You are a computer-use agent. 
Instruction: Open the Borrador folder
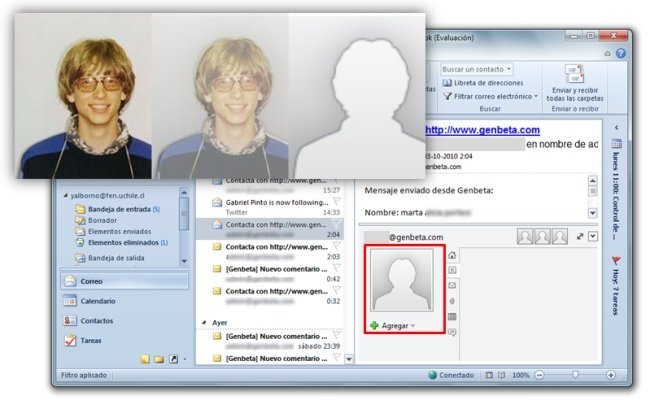[97, 221]
